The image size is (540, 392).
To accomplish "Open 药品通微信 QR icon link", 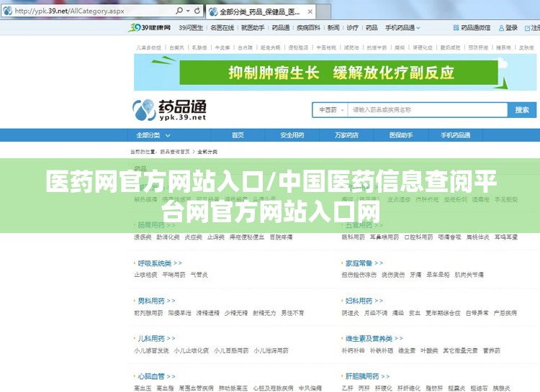I will click(x=472, y=28).
